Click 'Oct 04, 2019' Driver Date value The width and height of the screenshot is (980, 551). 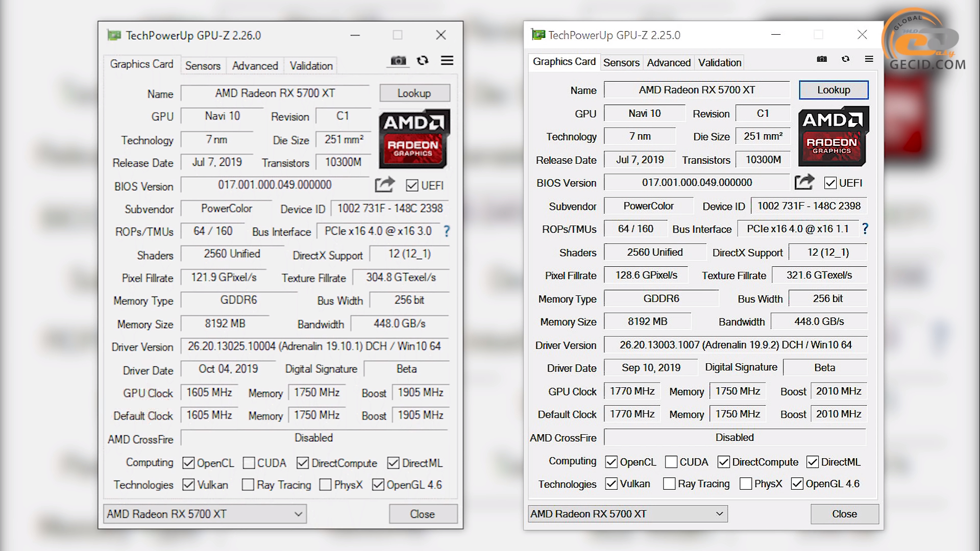point(228,369)
